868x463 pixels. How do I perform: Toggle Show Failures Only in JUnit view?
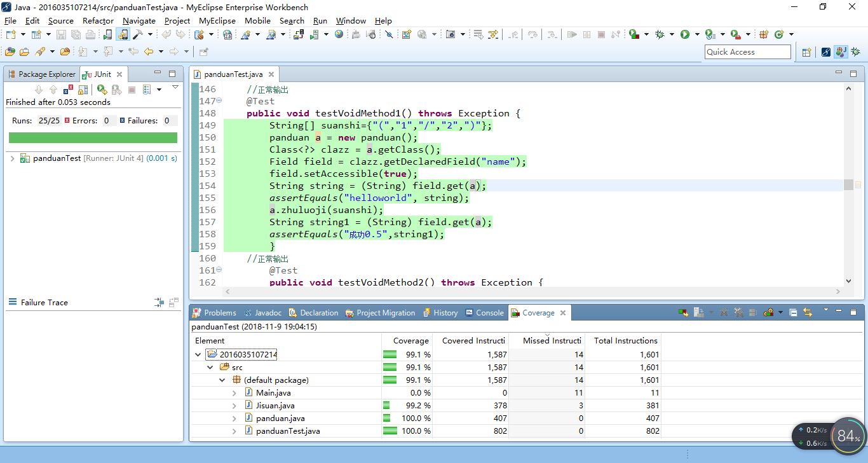coord(68,90)
